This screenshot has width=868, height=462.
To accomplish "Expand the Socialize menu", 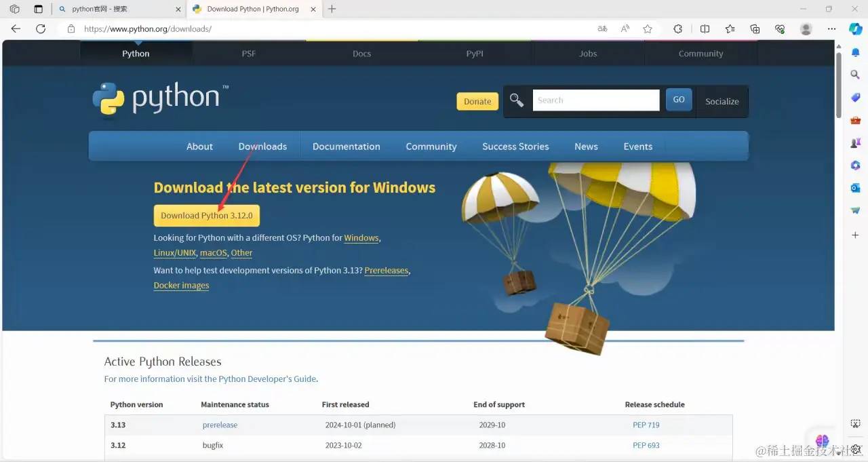I will pyautogui.click(x=722, y=101).
